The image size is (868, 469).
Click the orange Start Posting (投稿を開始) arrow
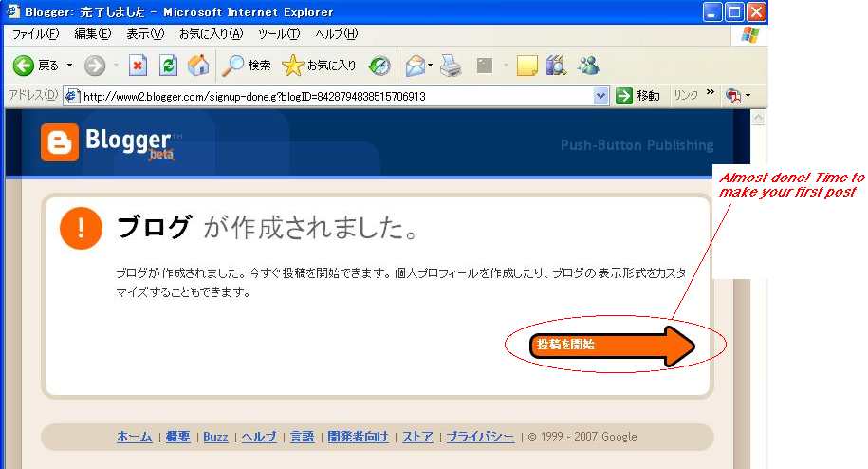612,345
